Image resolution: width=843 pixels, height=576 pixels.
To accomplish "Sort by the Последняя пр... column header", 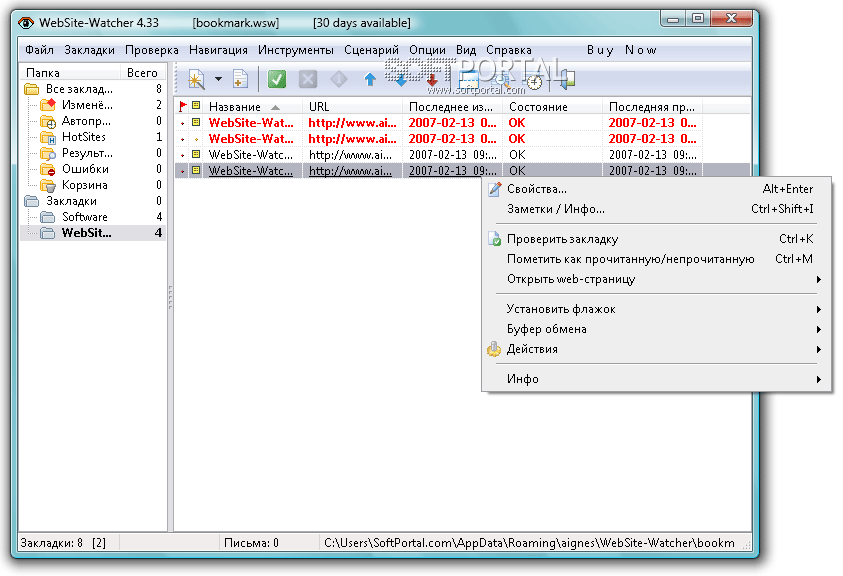I will pos(652,106).
